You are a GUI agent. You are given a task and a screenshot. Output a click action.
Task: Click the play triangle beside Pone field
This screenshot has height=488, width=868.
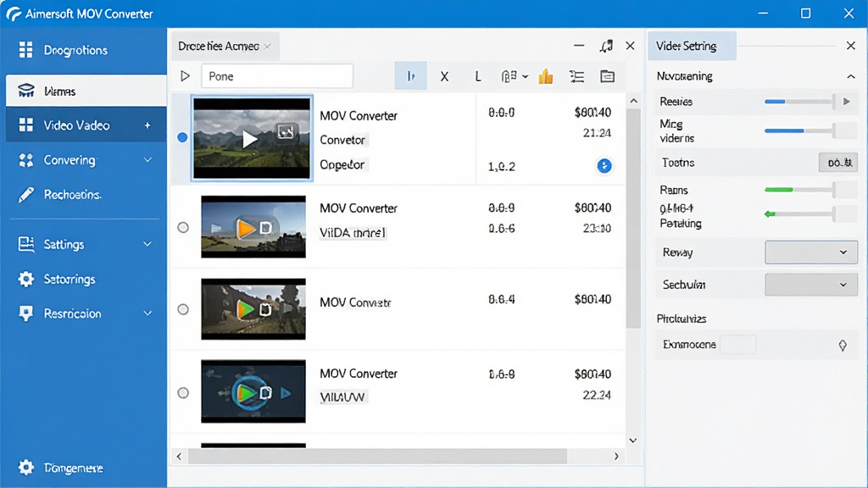(x=185, y=75)
